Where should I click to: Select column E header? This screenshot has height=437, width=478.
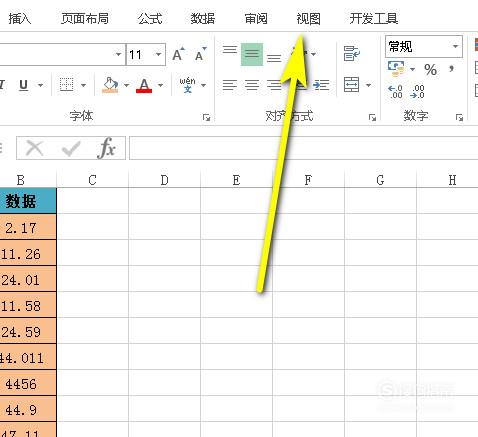pyautogui.click(x=236, y=180)
